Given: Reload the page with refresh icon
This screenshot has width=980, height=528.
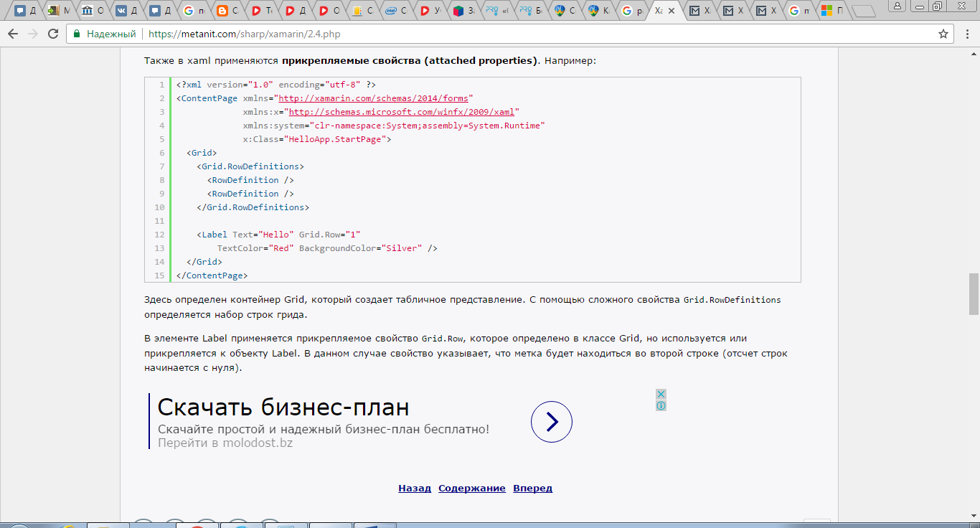Looking at the screenshot, I should pos(53,34).
